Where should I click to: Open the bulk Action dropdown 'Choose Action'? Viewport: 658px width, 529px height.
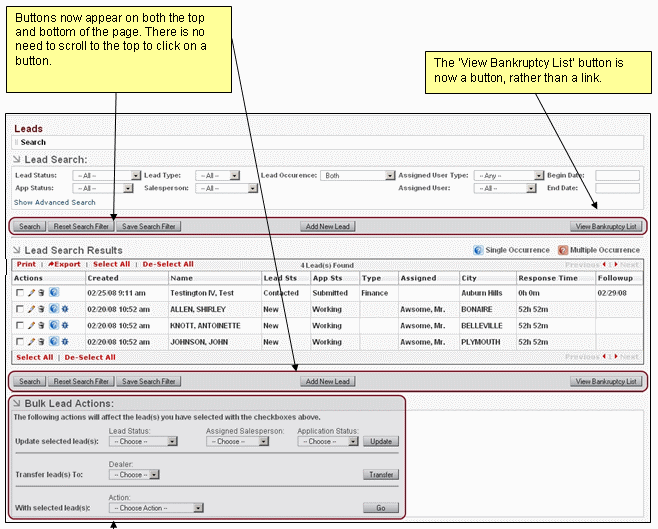(155, 508)
